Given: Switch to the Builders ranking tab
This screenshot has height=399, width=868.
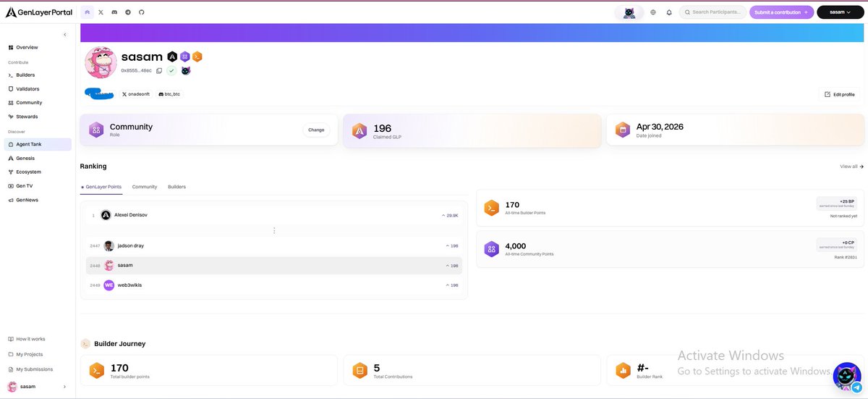Looking at the screenshot, I should point(176,187).
